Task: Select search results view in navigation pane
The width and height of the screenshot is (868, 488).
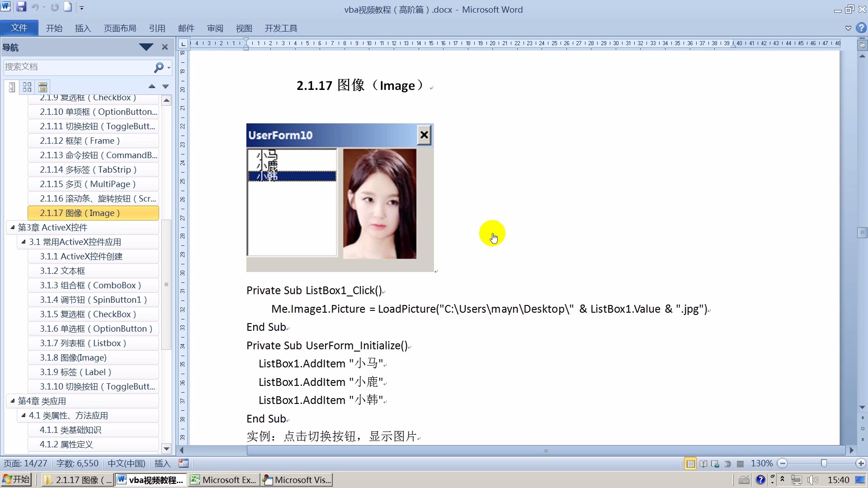Action: coord(42,87)
